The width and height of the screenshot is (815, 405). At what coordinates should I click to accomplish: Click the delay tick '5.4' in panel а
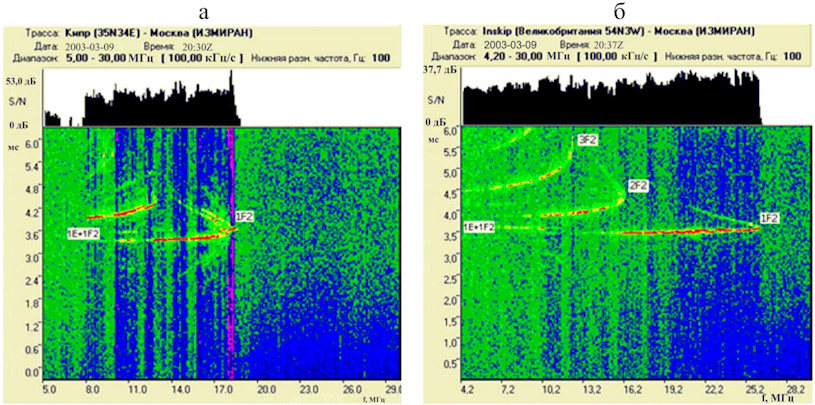tap(30, 166)
